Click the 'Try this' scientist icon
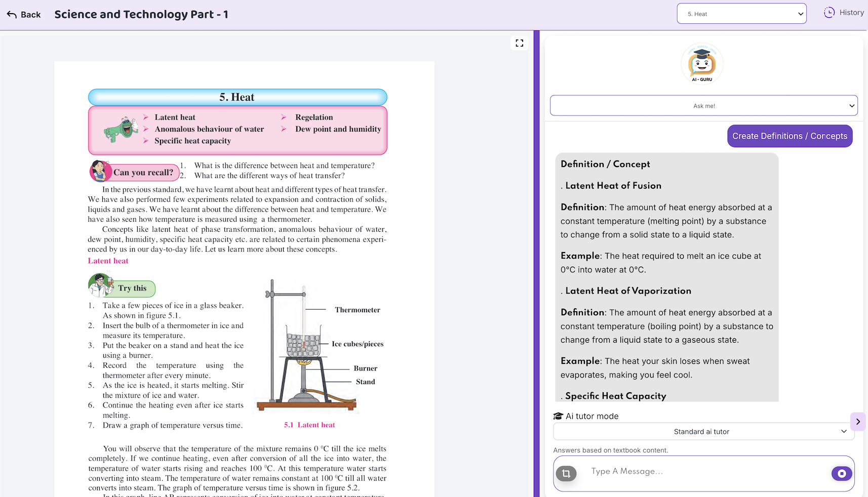 [x=101, y=285]
